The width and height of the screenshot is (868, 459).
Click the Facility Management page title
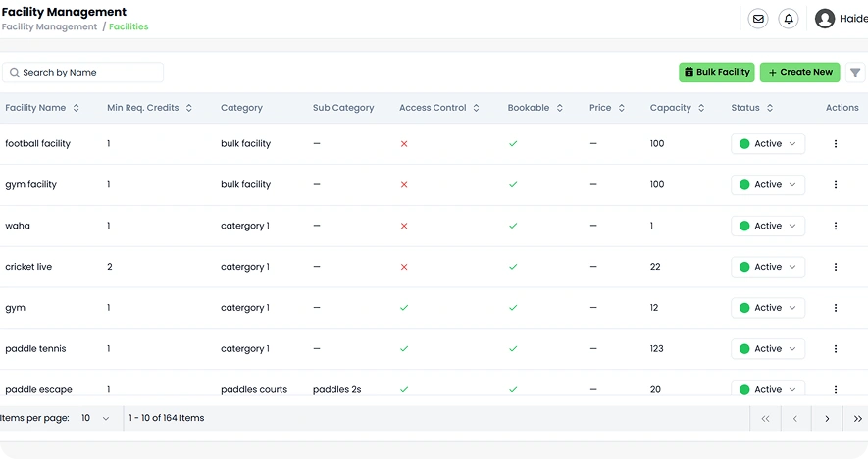64,12
